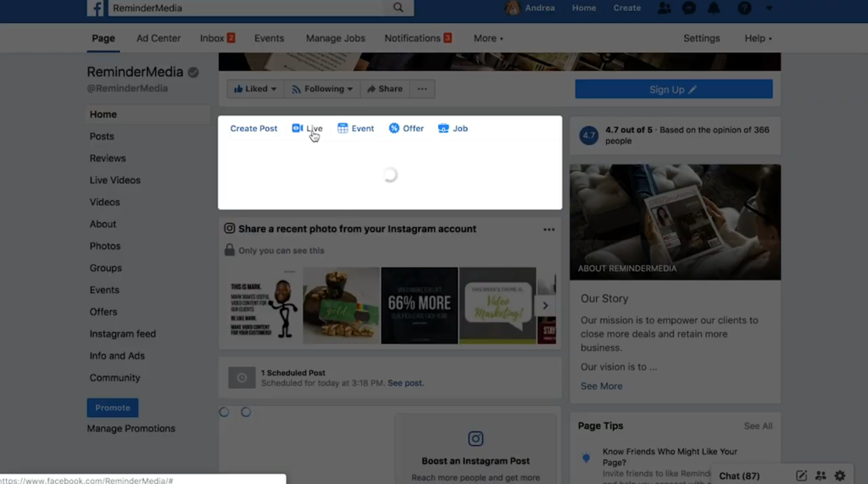The image size is (868, 484).
Task: Start a Live video post
Action: pyautogui.click(x=307, y=129)
